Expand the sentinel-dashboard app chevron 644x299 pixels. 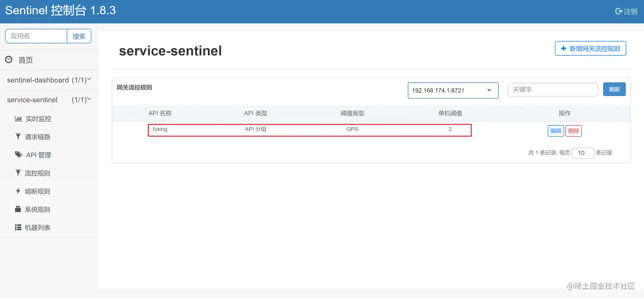point(89,80)
